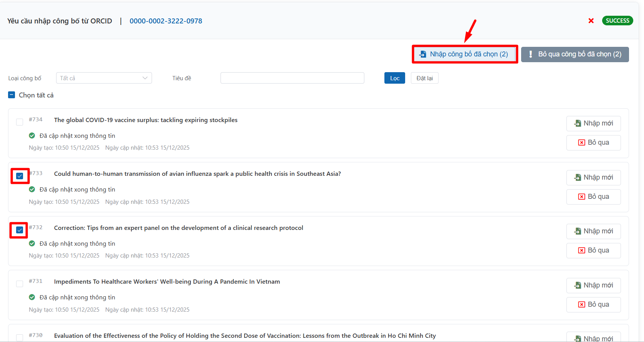Click import icon in 'Nhập công bố đã chọn' button
Viewport: 644px width, 342px height.
click(x=423, y=54)
